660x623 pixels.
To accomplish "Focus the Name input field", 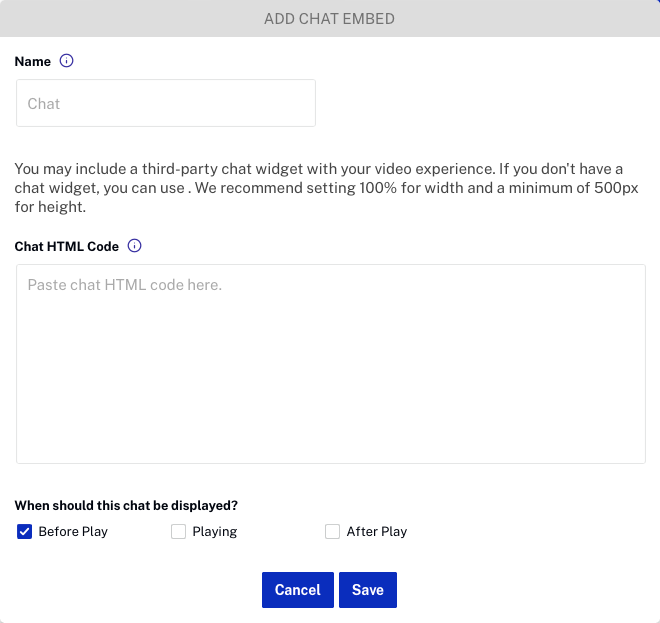I will tap(166, 103).
